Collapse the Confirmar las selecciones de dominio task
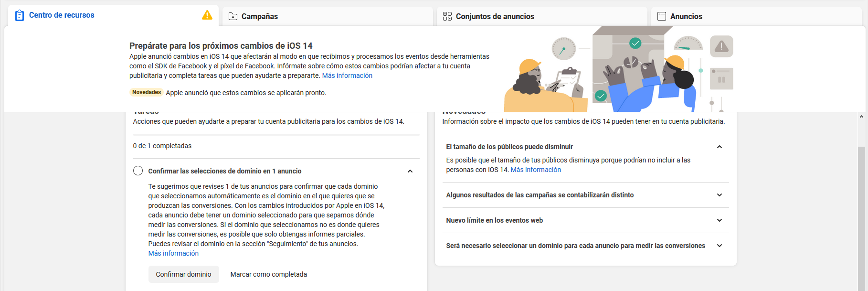This screenshot has height=291, width=868. point(410,171)
